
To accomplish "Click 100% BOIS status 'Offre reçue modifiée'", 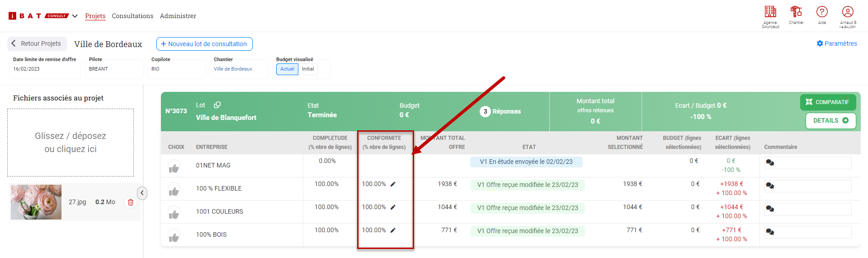I will pyautogui.click(x=528, y=231).
